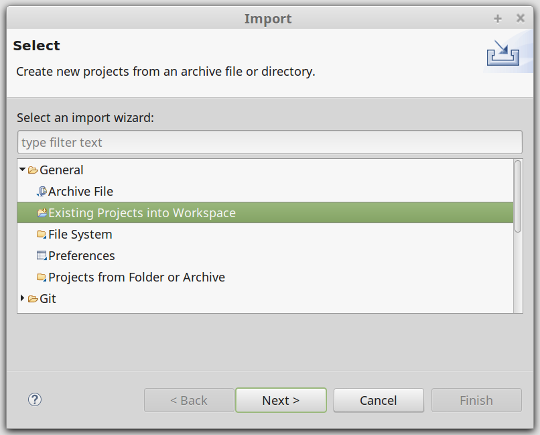Open help via the question mark icon
The width and height of the screenshot is (540, 435).
click(35, 400)
